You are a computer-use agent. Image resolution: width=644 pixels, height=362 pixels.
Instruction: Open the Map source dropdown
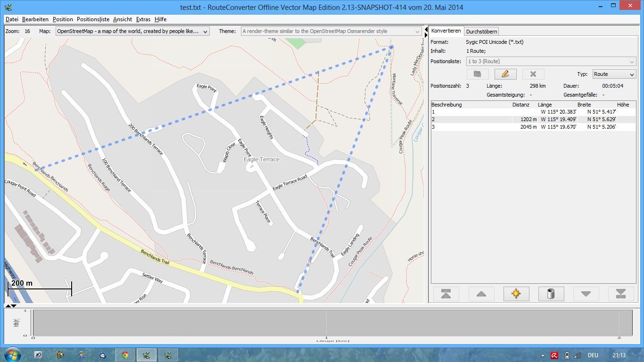pyautogui.click(x=132, y=31)
